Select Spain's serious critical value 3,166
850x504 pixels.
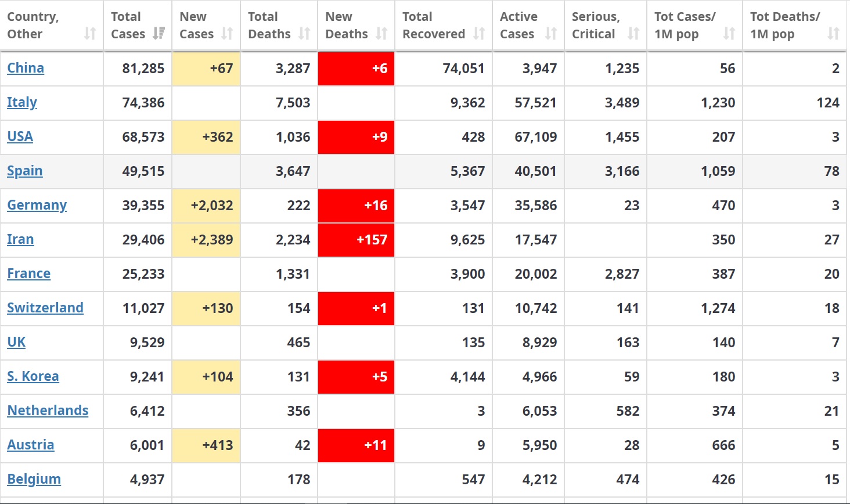point(622,171)
